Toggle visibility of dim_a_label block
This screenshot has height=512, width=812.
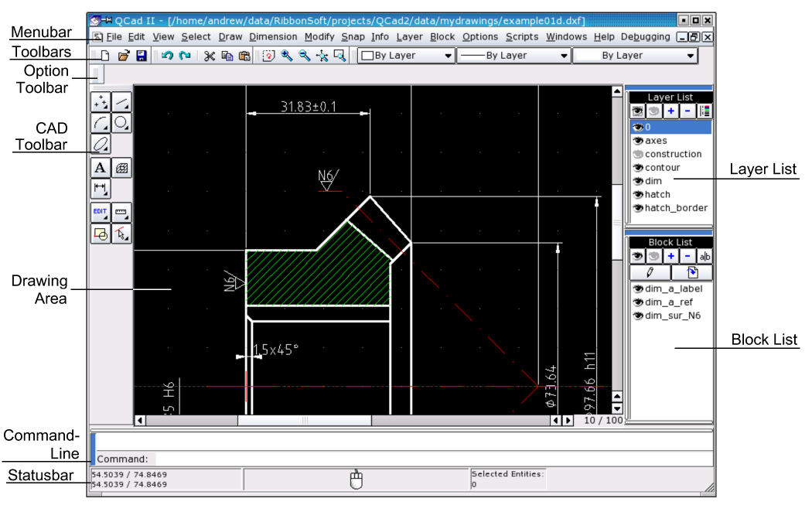(639, 289)
